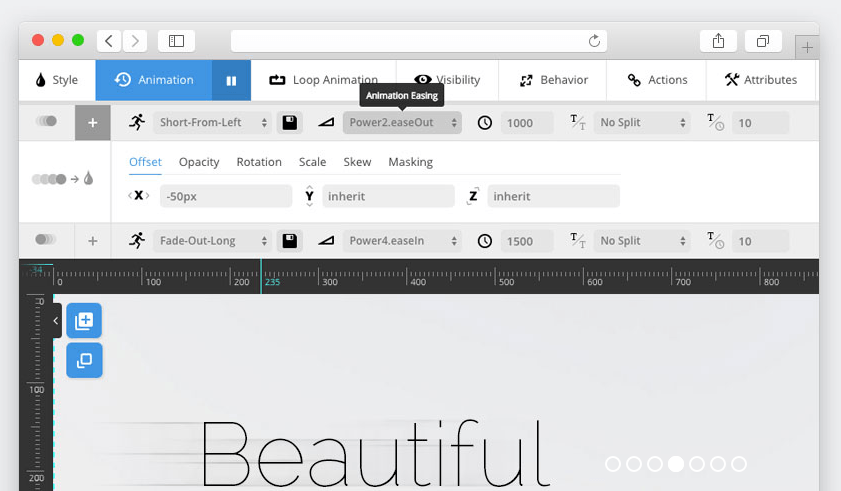This screenshot has height=491, width=841.
Task: Open the Power2.easeOut easing dropdown
Action: 402,123
